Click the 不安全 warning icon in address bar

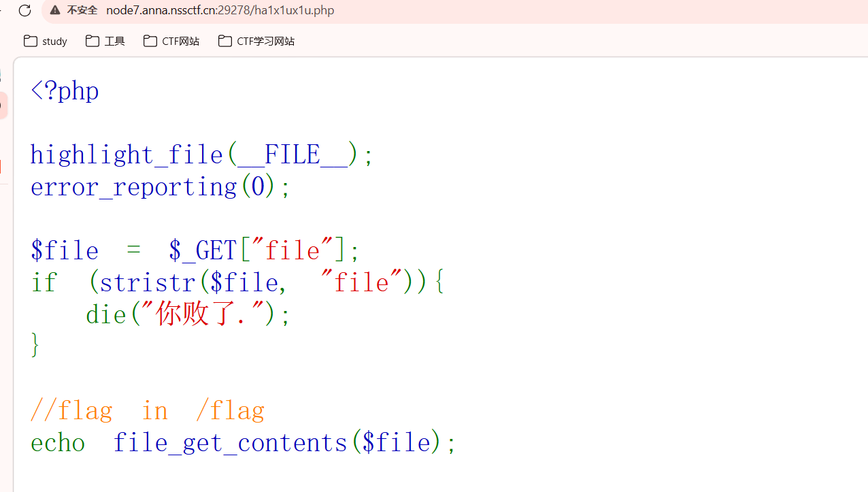(55, 10)
